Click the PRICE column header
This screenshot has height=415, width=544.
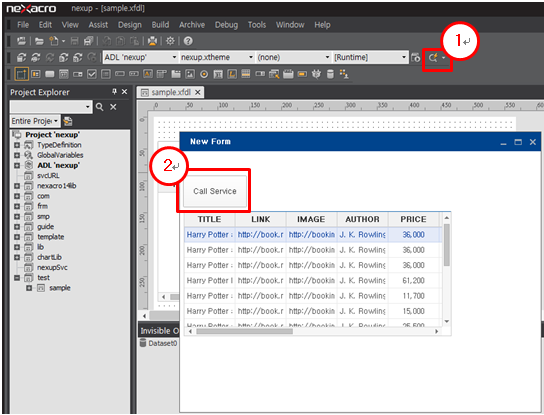pos(413,219)
